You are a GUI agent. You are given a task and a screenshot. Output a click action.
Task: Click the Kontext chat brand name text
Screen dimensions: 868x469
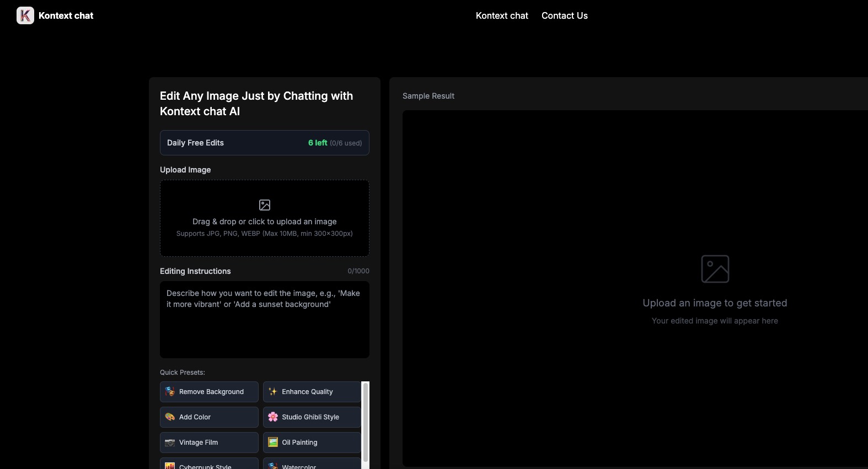66,15
